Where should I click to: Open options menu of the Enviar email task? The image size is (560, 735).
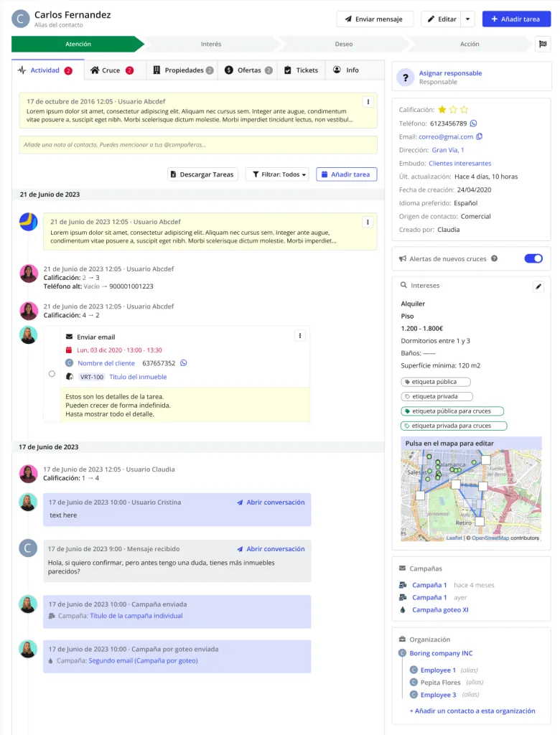pos(300,336)
